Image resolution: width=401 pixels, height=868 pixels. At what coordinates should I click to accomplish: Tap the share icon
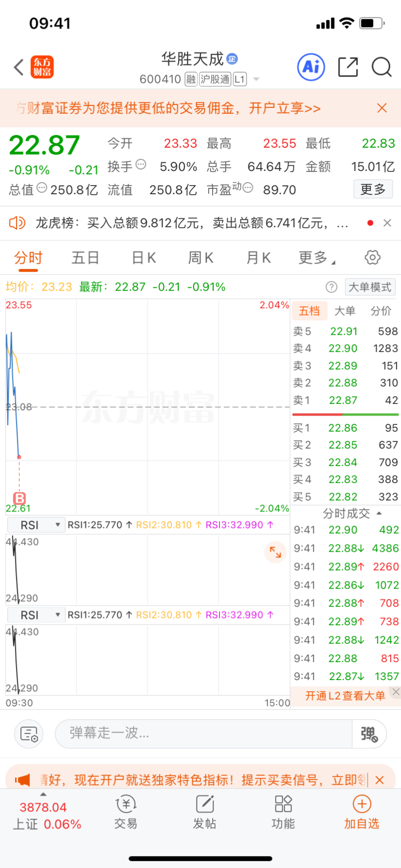pyautogui.click(x=348, y=67)
